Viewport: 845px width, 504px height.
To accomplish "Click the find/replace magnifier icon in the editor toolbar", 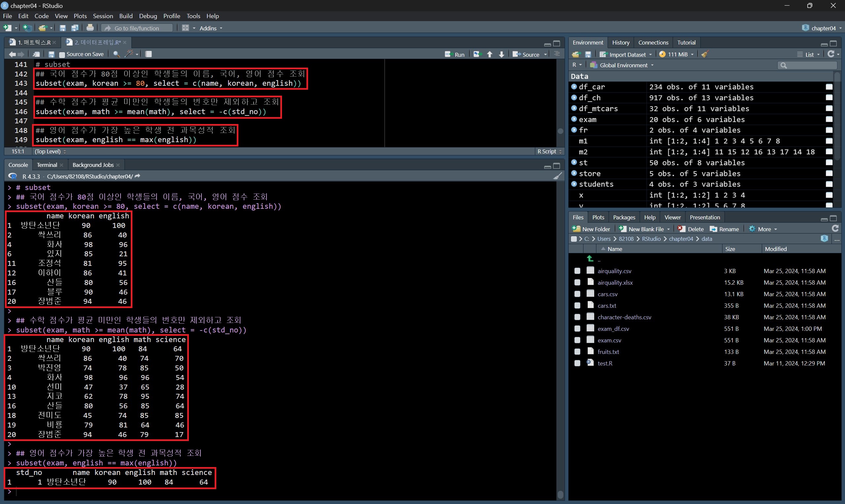I will tap(116, 54).
